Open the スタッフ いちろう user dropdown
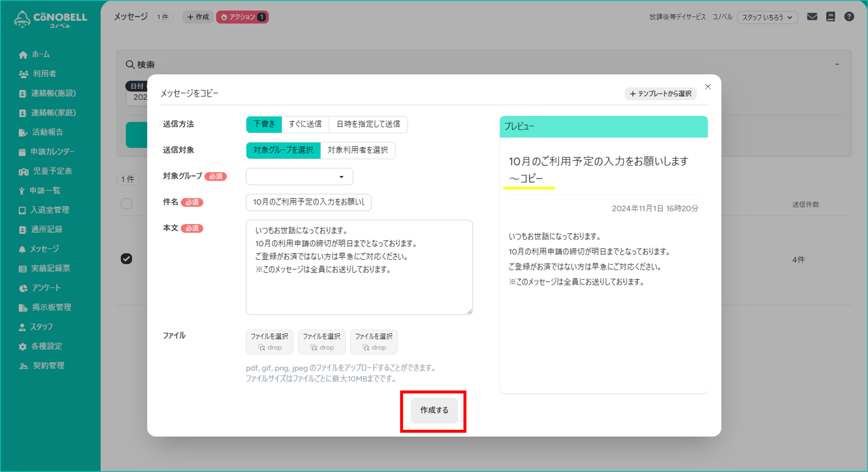 point(767,17)
